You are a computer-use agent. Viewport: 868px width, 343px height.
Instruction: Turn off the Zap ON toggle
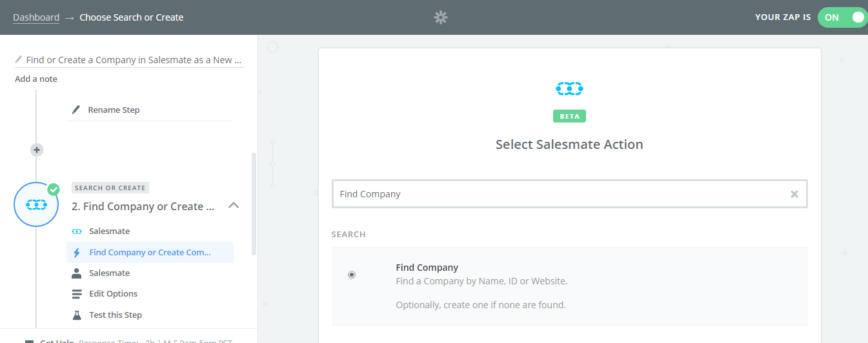pos(842,17)
